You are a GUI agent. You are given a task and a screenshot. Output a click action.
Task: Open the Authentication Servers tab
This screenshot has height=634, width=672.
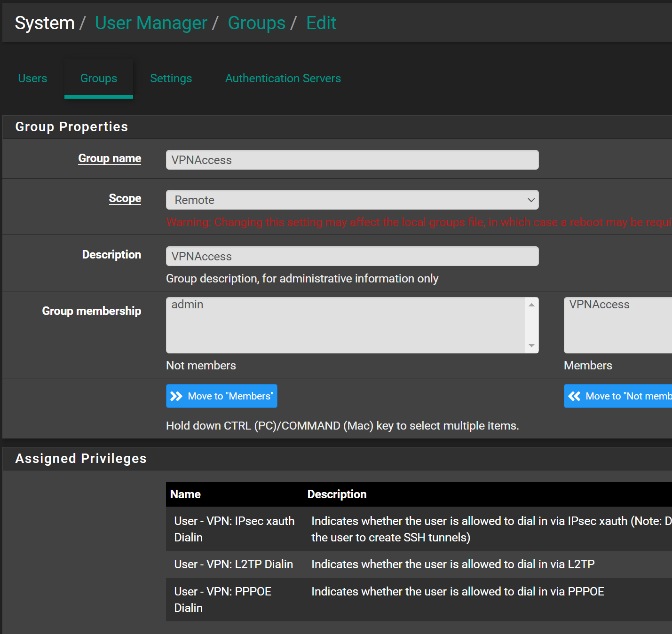(283, 78)
